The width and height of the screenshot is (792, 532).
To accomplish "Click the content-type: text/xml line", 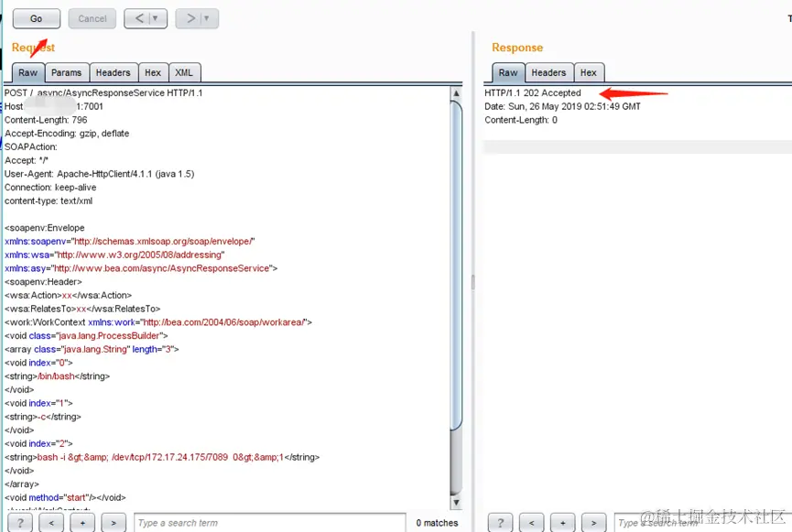I will (x=49, y=201).
